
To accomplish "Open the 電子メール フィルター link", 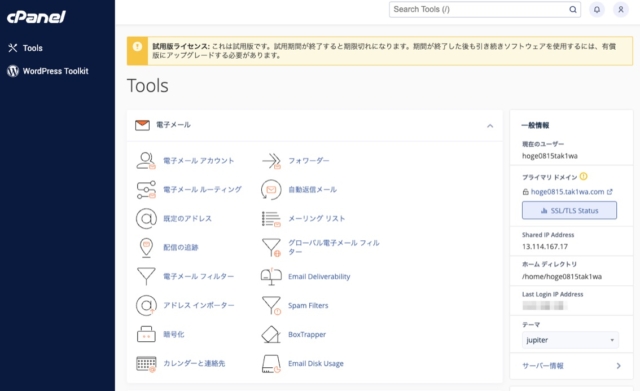I will [199, 276].
